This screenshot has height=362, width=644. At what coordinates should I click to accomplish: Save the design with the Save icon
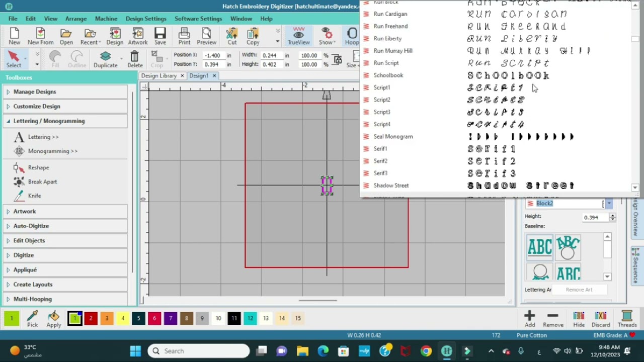[x=160, y=37]
